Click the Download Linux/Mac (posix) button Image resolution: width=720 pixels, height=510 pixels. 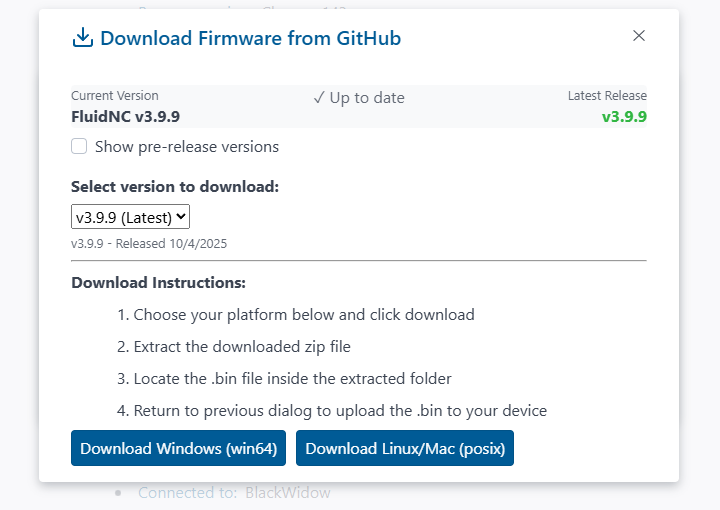405,448
